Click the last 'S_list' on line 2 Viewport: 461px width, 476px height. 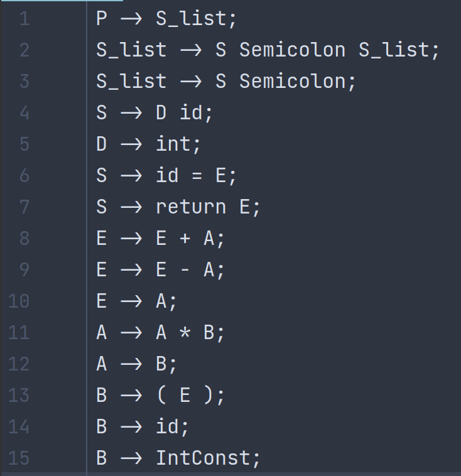coord(394,50)
